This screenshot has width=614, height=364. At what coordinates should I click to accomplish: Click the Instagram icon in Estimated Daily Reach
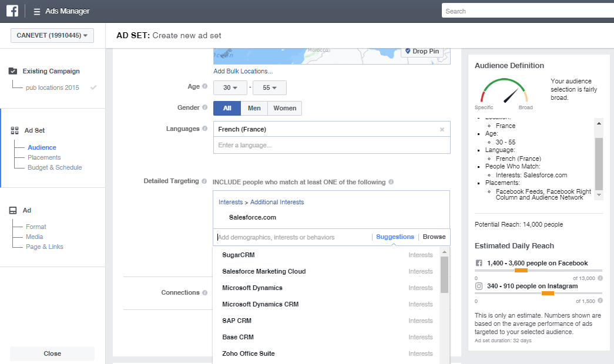(x=479, y=286)
